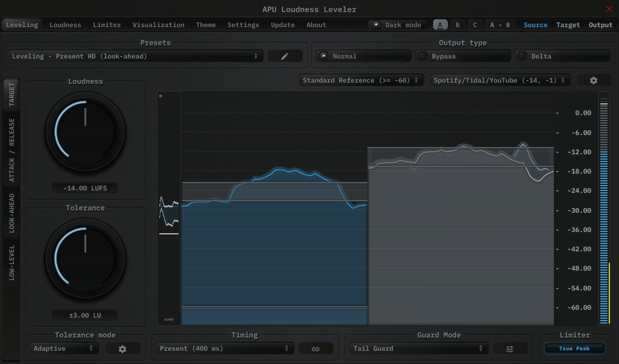619x364 pixels.
Task: Open Tolerance mode gear settings
Action: (122, 348)
